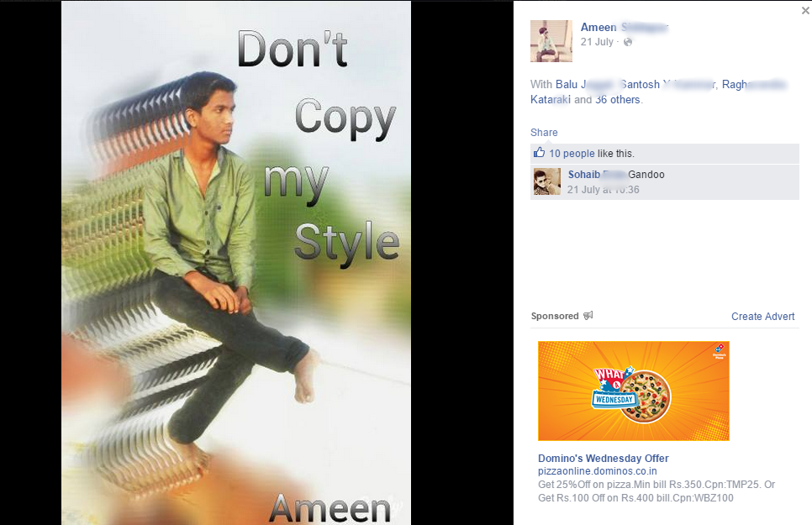
Task: Open the Ameen profile name link
Action: [624, 27]
